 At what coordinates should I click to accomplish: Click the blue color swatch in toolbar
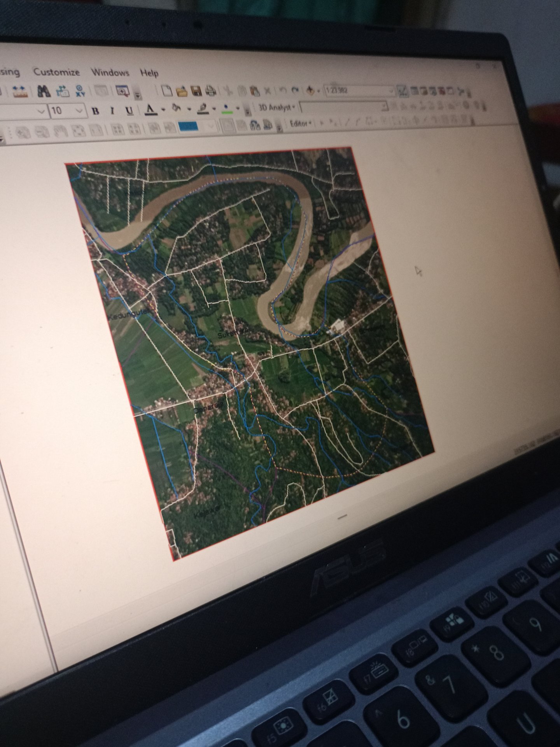[188, 127]
